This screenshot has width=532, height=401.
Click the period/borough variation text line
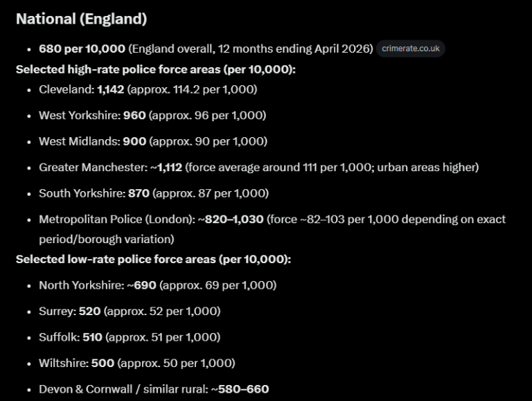click(107, 239)
